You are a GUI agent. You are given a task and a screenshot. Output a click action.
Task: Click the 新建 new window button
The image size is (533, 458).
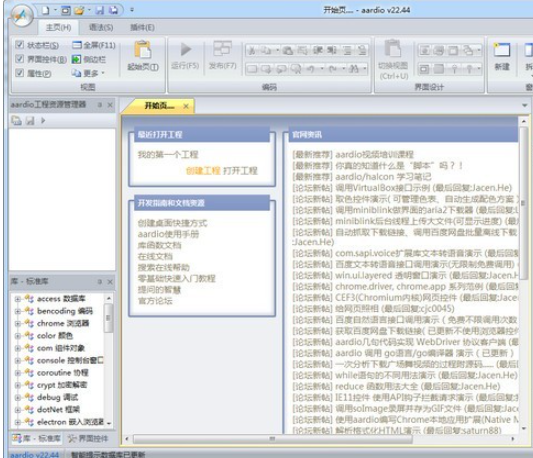(x=502, y=56)
